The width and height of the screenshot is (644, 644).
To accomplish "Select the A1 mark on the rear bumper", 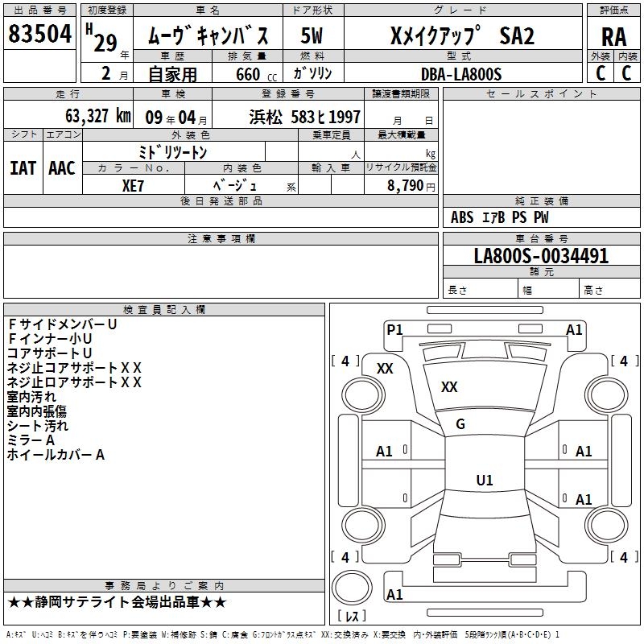I will click(x=394, y=595).
